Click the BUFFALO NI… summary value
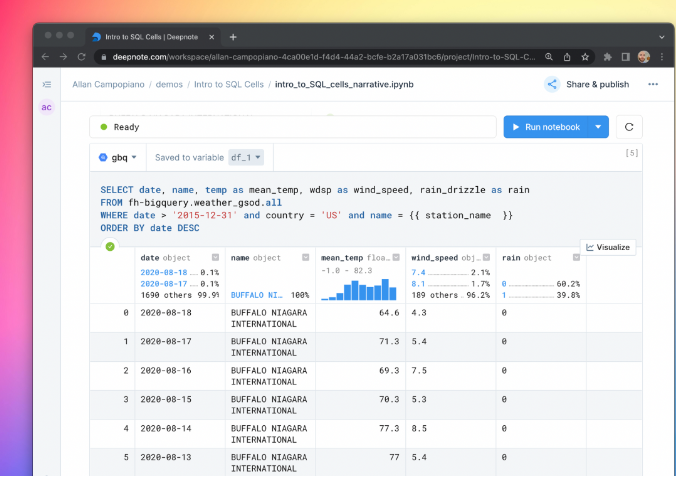This screenshot has width=678, height=478. [x=256, y=295]
